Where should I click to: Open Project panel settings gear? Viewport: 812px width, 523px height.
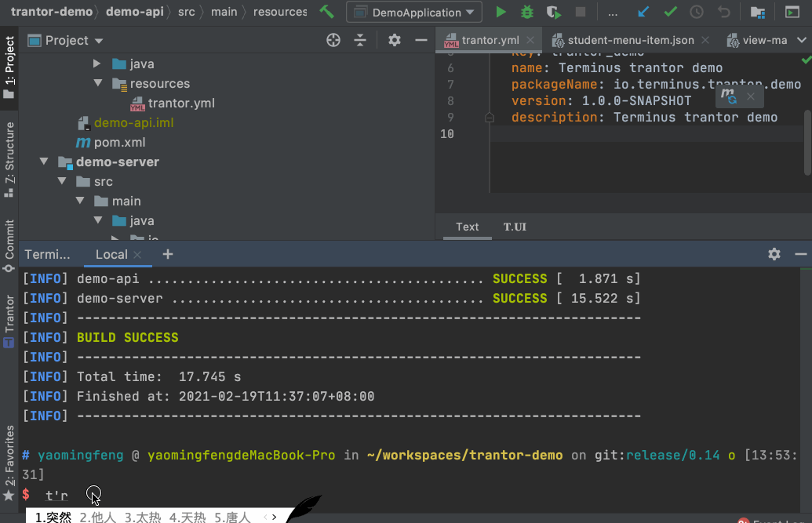pyautogui.click(x=394, y=40)
